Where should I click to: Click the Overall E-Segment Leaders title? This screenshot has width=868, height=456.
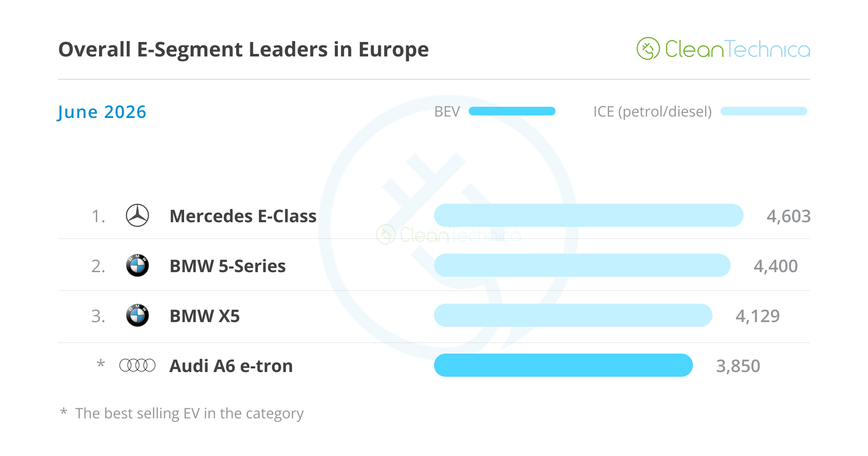[x=243, y=50]
